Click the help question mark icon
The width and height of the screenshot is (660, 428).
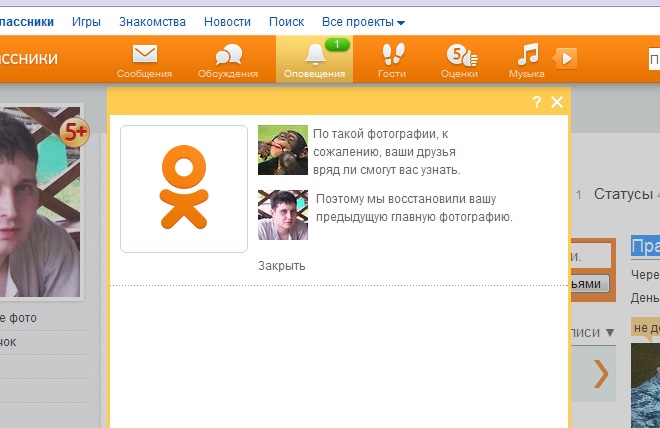536,102
